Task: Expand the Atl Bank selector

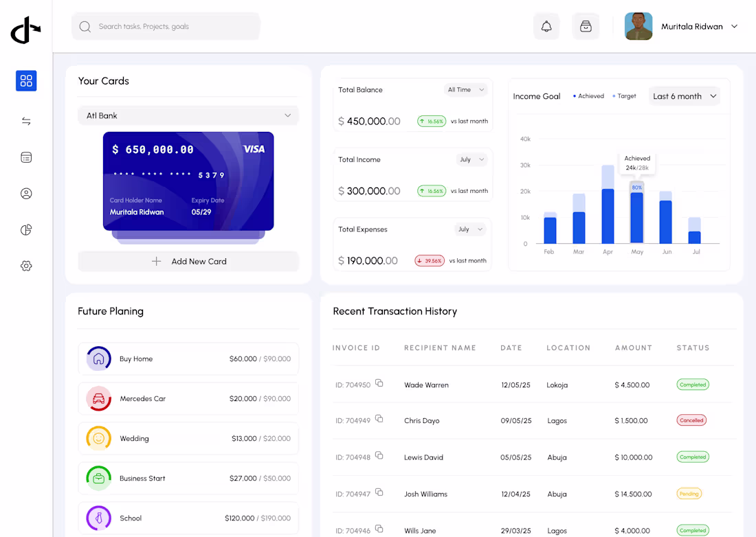Action: tap(188, 115)
